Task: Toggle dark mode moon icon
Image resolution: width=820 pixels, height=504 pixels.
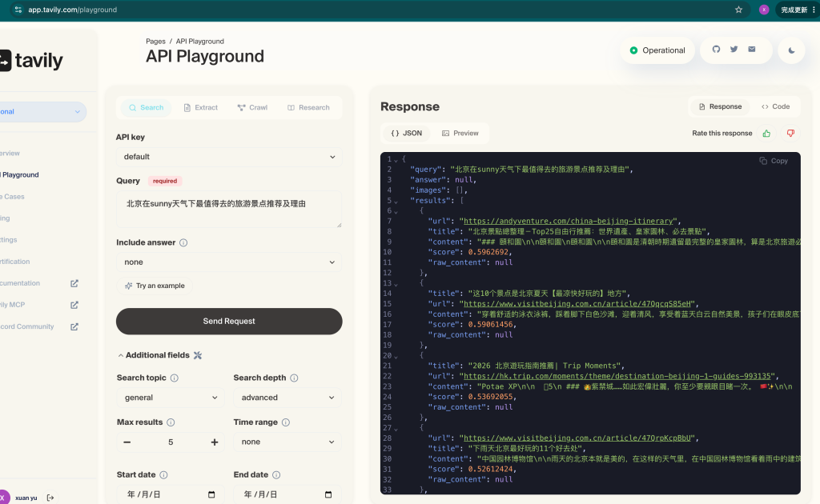Action: (x=791, y=50)
